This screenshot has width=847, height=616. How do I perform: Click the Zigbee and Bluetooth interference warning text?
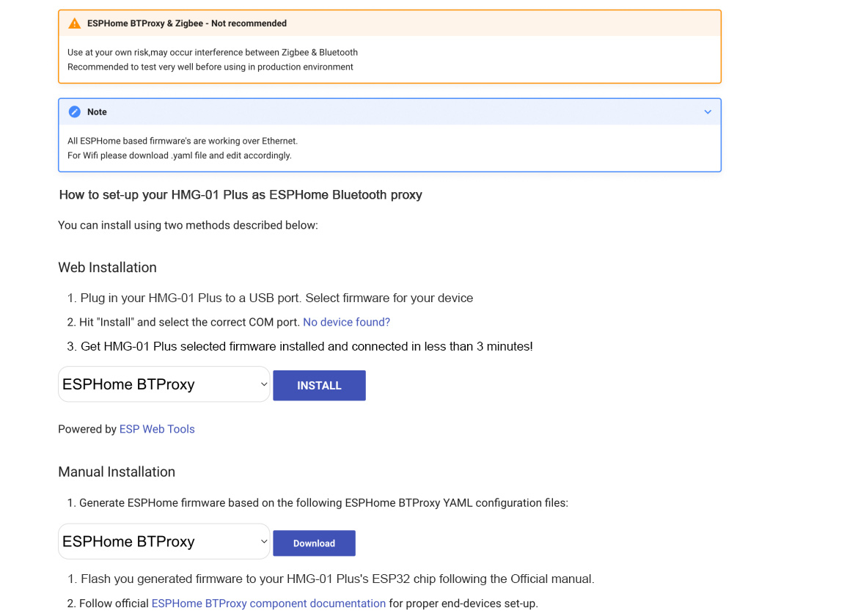coord(213,53)
